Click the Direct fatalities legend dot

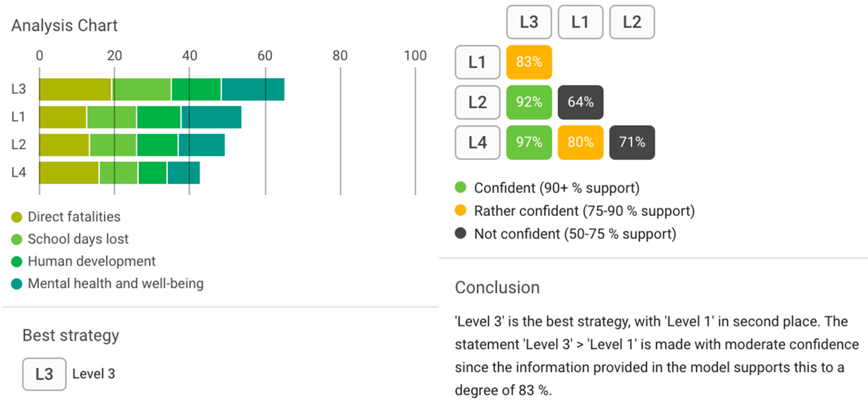[17, 217]
